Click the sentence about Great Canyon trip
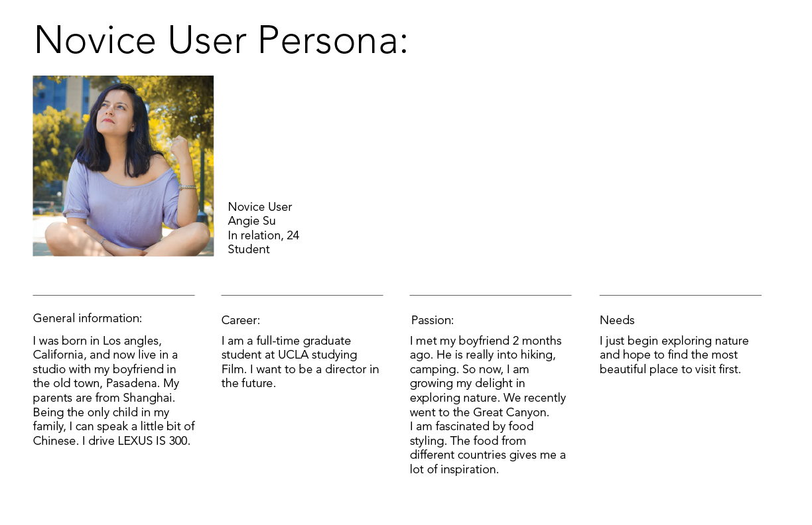The width and height of the screenshot is (812, 525). (x=488, y=405)
